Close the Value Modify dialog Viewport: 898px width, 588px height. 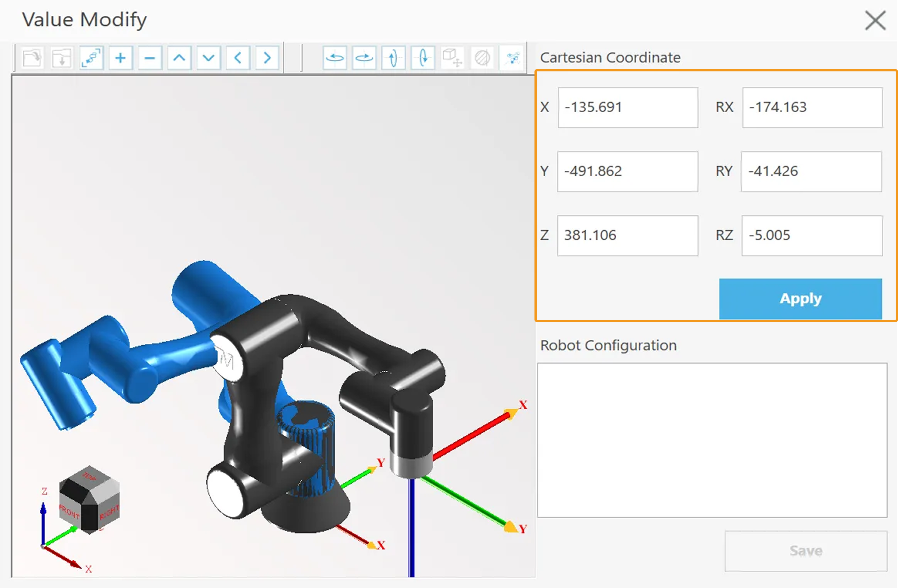[875, 20]
